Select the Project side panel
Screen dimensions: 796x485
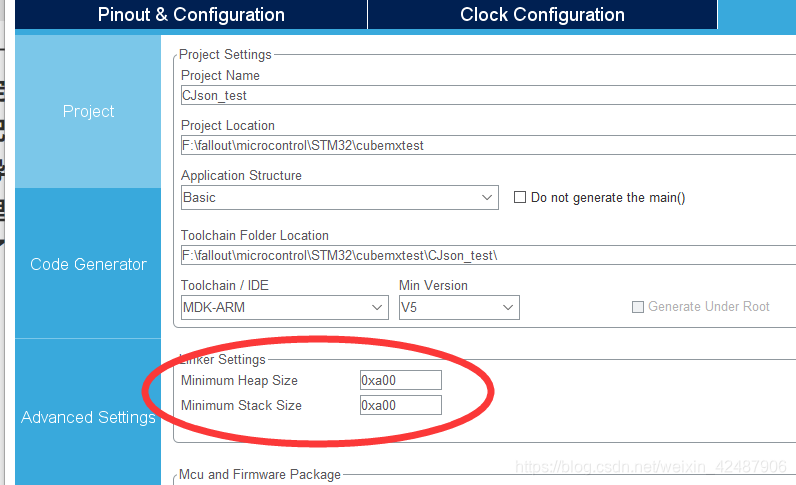pos(88,111)
